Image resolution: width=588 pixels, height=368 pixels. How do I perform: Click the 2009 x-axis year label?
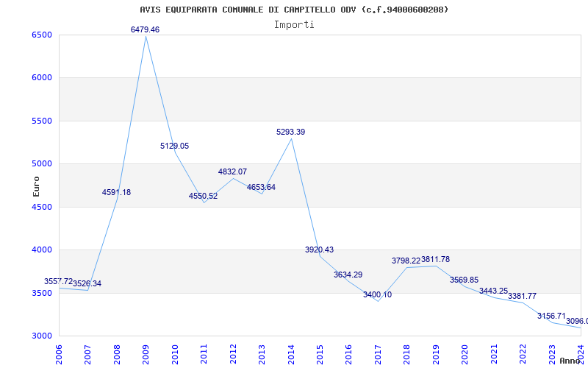146,355
